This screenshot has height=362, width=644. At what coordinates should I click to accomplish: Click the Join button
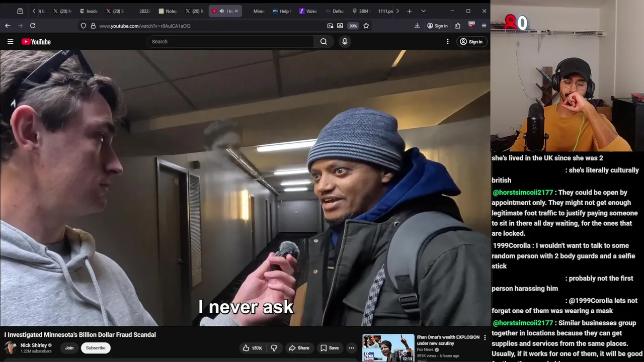click(x=69, y=348)
